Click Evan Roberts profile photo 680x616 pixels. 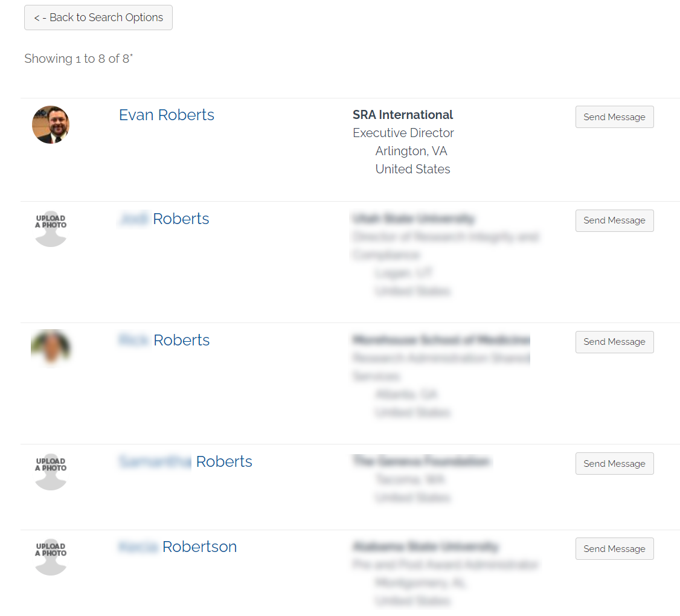click(x=51, y=124)
